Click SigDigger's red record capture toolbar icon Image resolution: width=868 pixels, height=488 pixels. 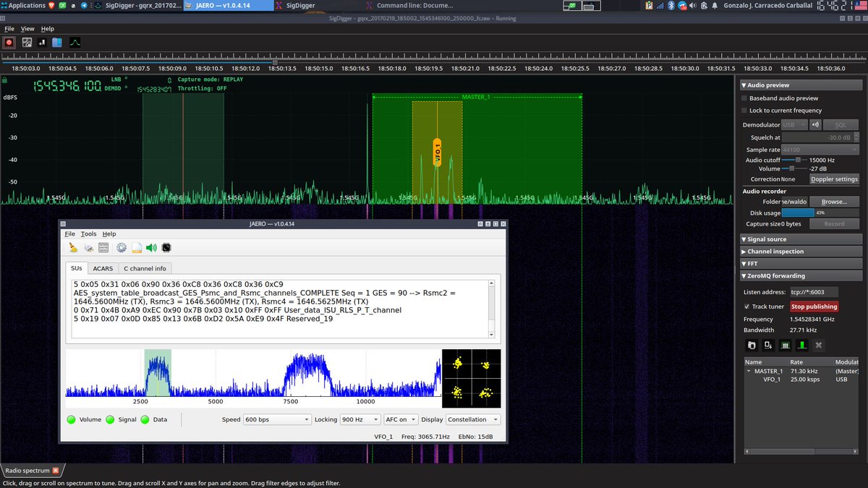click(9, 43)
